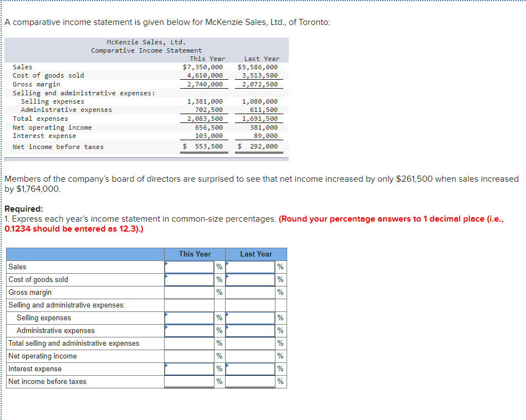526x420 pixels.
Task: Click Cost of goods sold Last Year input
Action: (x=251, y=279)
